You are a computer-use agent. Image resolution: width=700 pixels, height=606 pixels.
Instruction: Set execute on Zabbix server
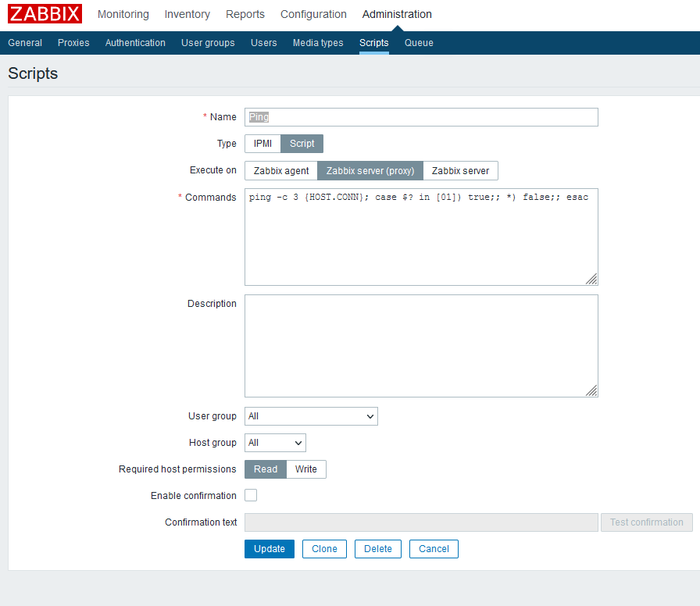coord(460,171)
